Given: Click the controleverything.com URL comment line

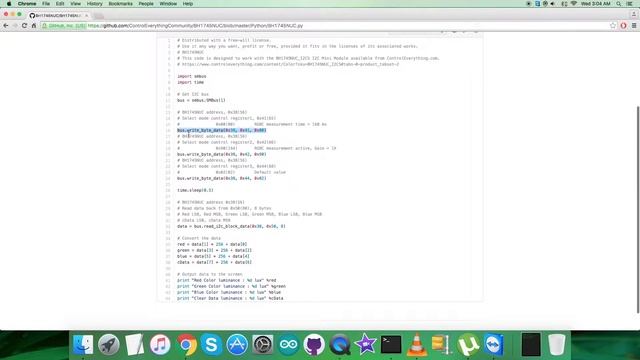Looking at the screenshot, I should (288, 64).
